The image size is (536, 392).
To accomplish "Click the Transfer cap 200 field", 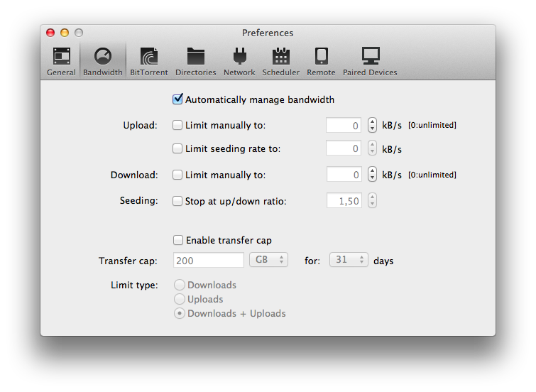I will 209,261.
